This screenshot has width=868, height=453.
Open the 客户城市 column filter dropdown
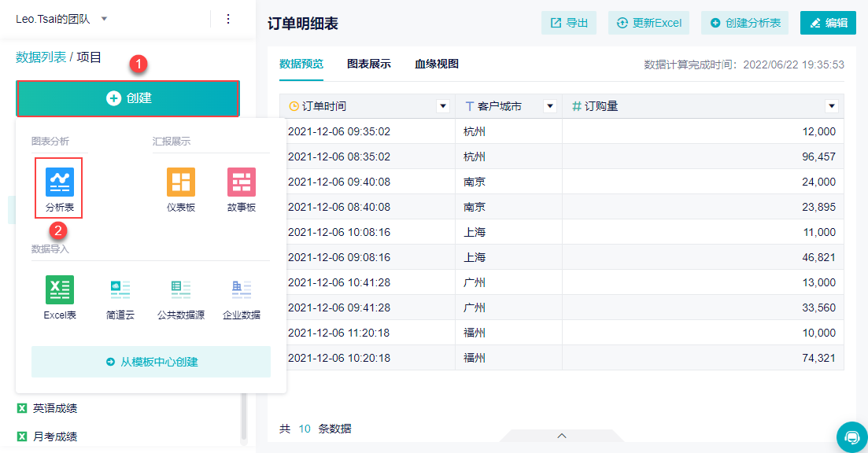coord(550,106)
